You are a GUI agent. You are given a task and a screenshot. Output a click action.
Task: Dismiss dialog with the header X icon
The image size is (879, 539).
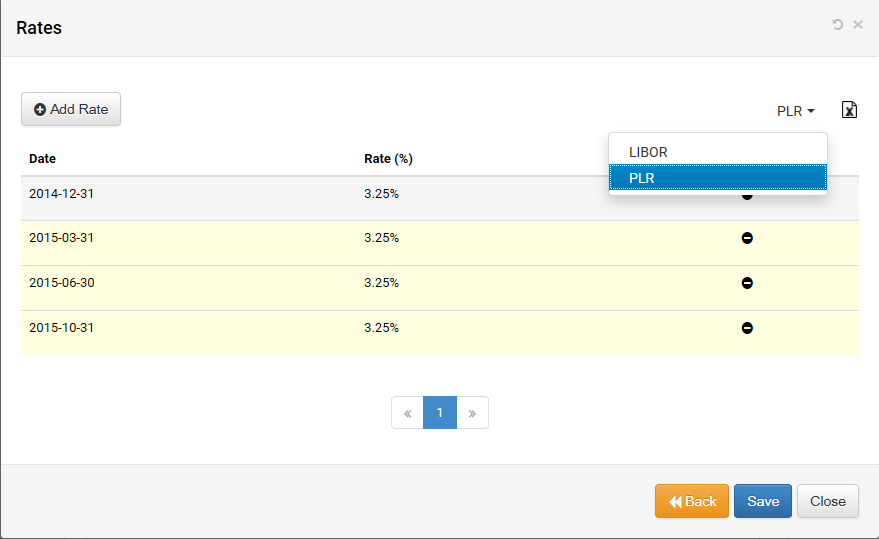coord(858,24)
